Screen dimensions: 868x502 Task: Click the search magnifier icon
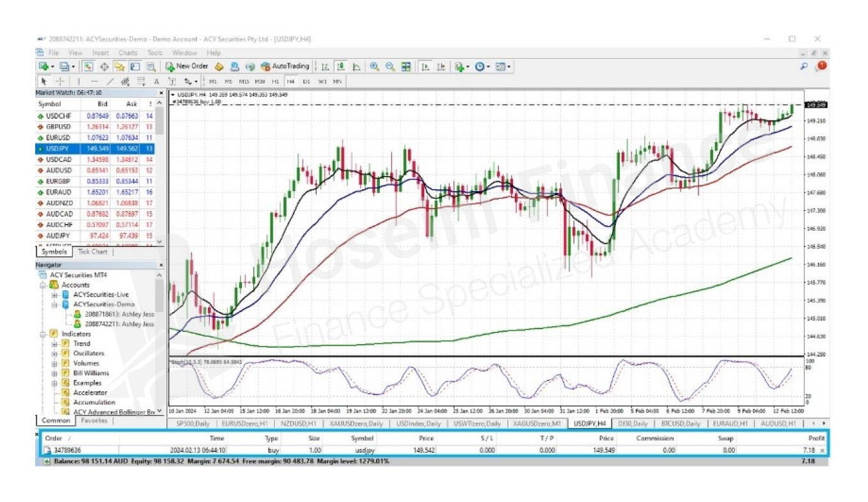click(804, 66)
